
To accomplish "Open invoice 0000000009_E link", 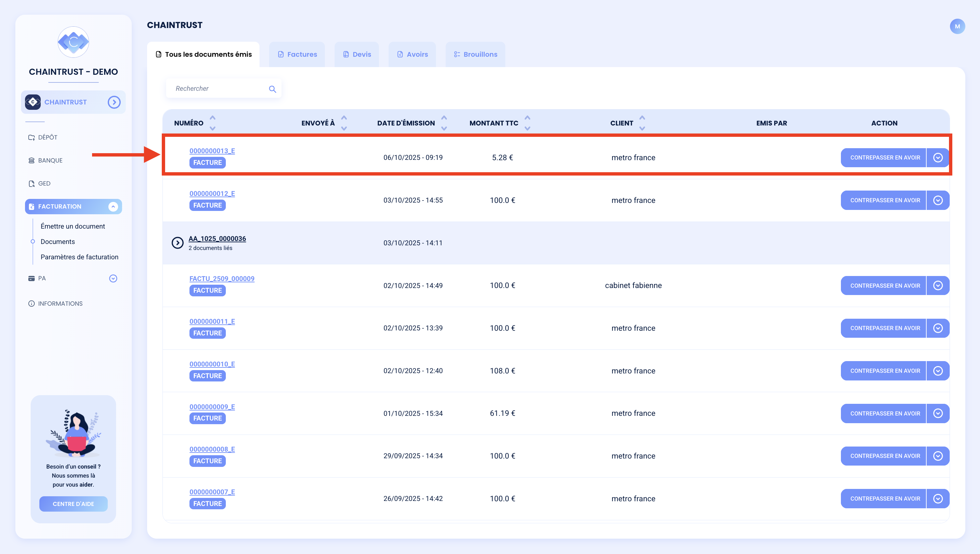I will [212, 406].
